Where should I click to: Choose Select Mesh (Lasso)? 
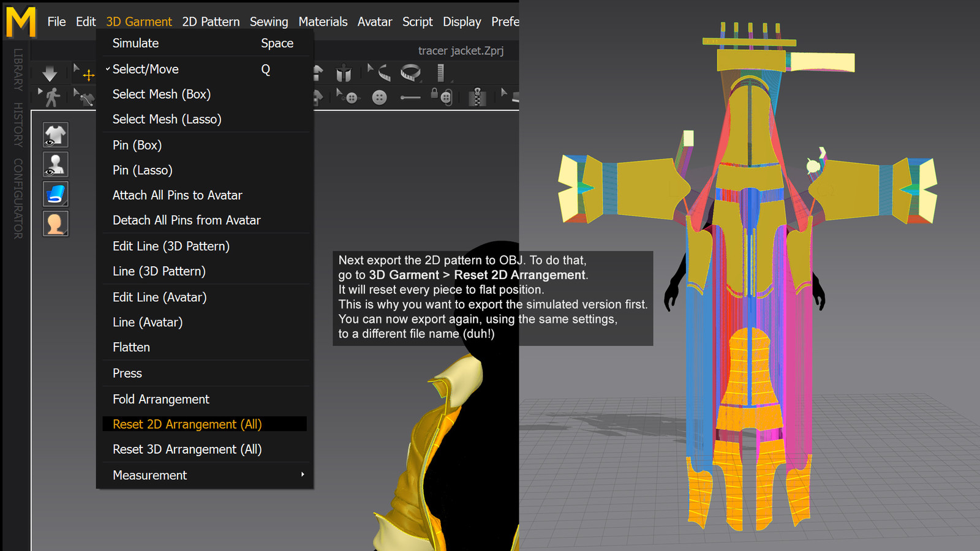click(x=205, y=119)
